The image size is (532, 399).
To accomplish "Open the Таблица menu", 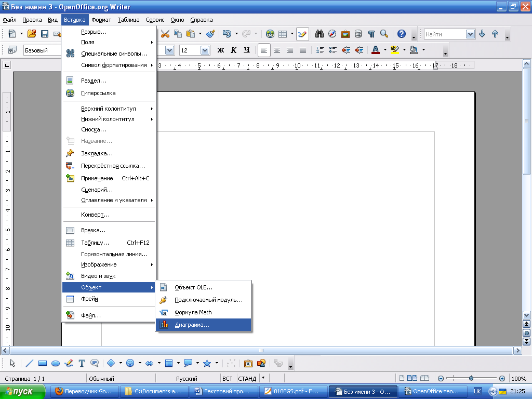I will tap(128, 20).
